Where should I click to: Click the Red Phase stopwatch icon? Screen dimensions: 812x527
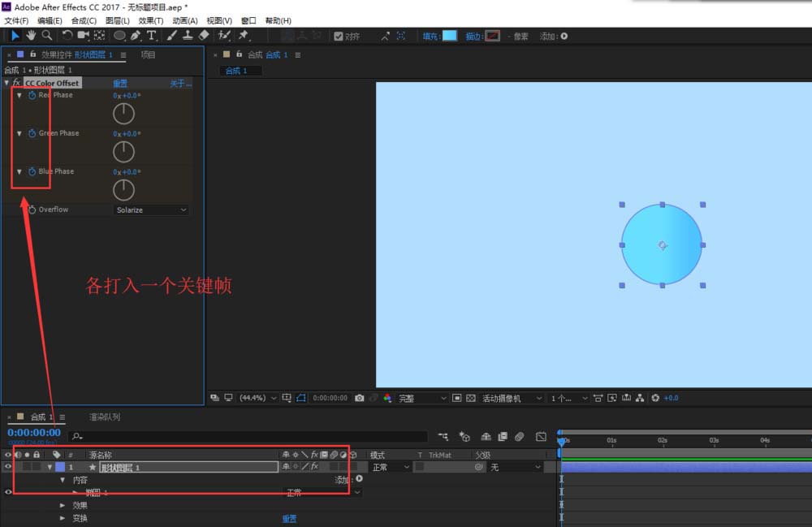[x=32, y=96]
